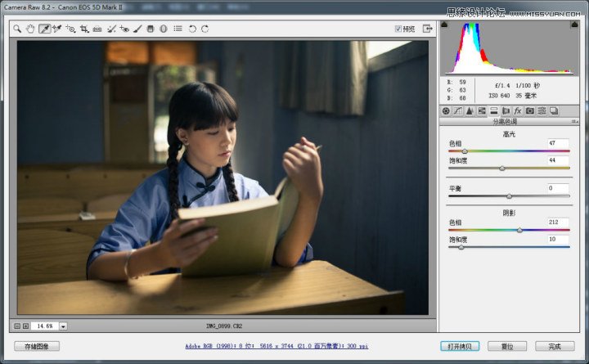
Task: Click the 阴影 shadows section heading
Action: (509, 213)
